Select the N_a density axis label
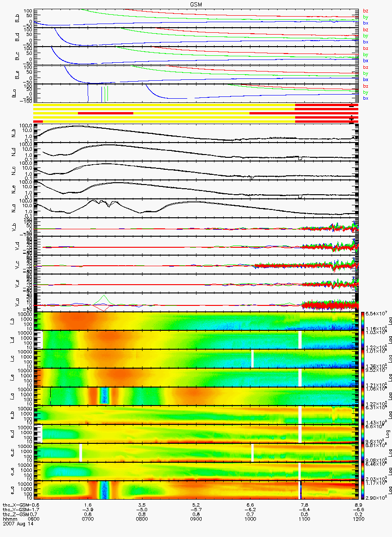 point(14,208)
